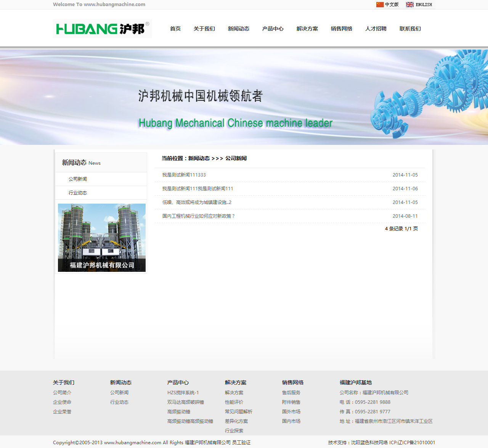Click the date 2014-08-11

405,216
